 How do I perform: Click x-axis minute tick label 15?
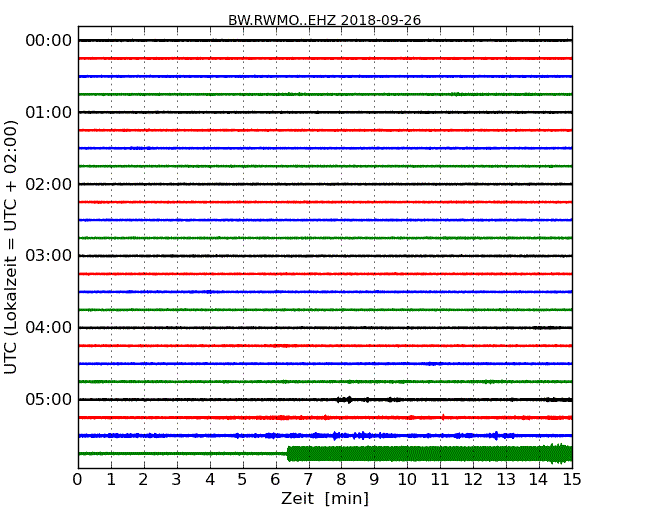coord(572,480)
